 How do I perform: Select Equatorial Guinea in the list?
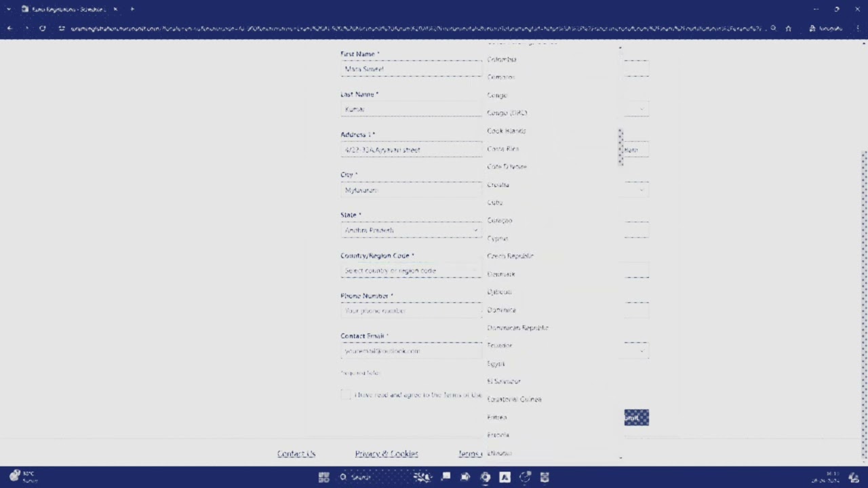click(x=514, y=399)
